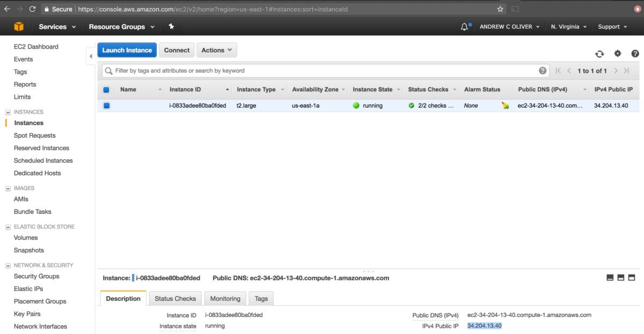Click the pin shortcut icon in top bar

(x=171, y=26)
